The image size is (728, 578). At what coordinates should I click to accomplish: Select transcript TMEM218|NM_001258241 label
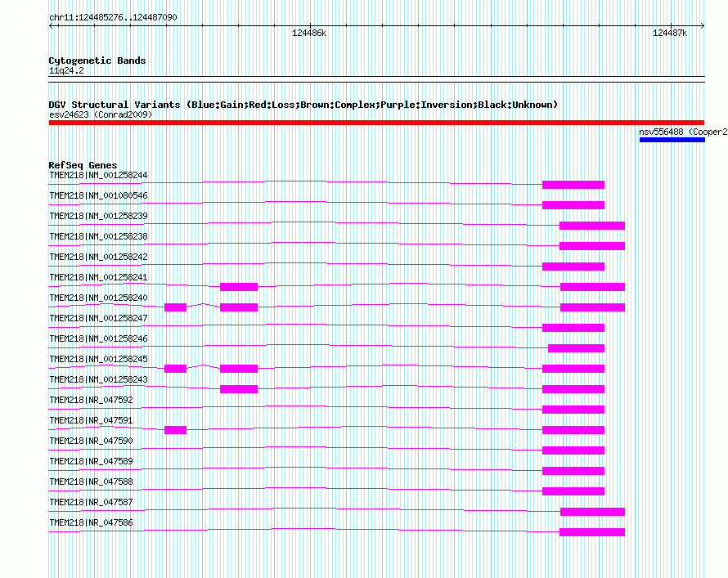point(98,277)
